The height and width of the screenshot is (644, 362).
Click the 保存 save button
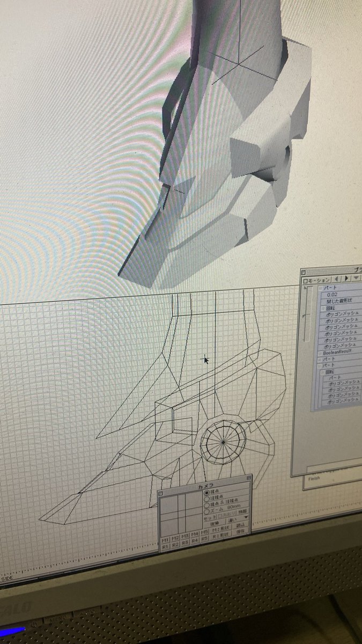[x=240, y=531]
